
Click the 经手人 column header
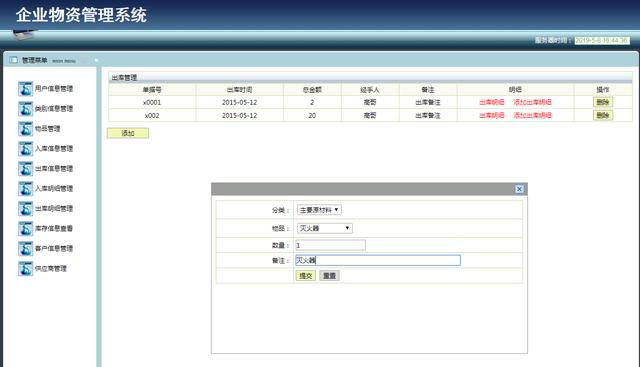tap(370, 89)
